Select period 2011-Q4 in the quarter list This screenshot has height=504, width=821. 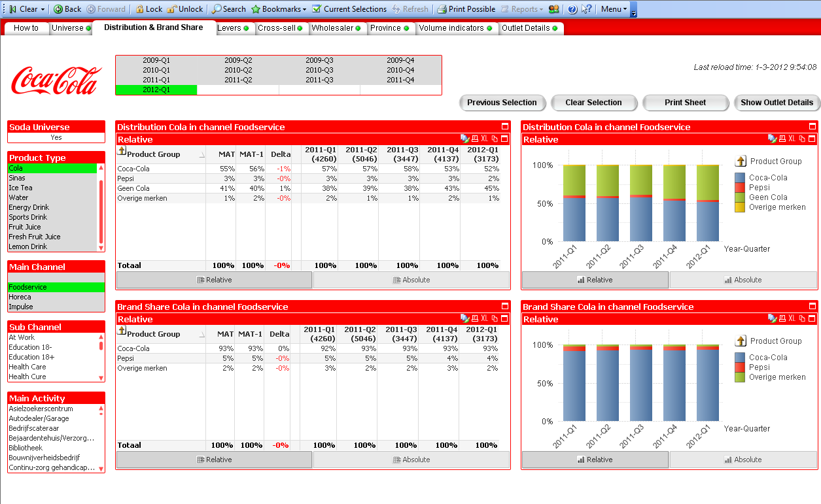coord(400,80)
